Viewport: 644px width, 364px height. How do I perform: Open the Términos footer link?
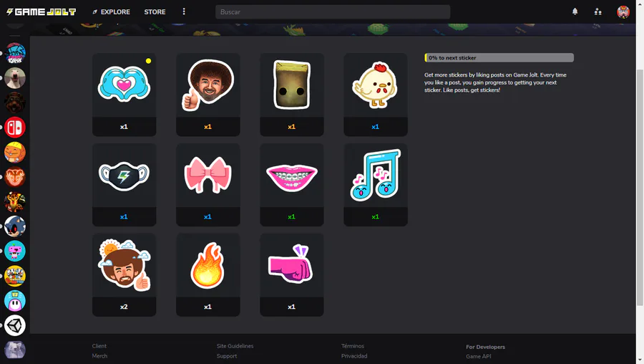coord(352,346)
